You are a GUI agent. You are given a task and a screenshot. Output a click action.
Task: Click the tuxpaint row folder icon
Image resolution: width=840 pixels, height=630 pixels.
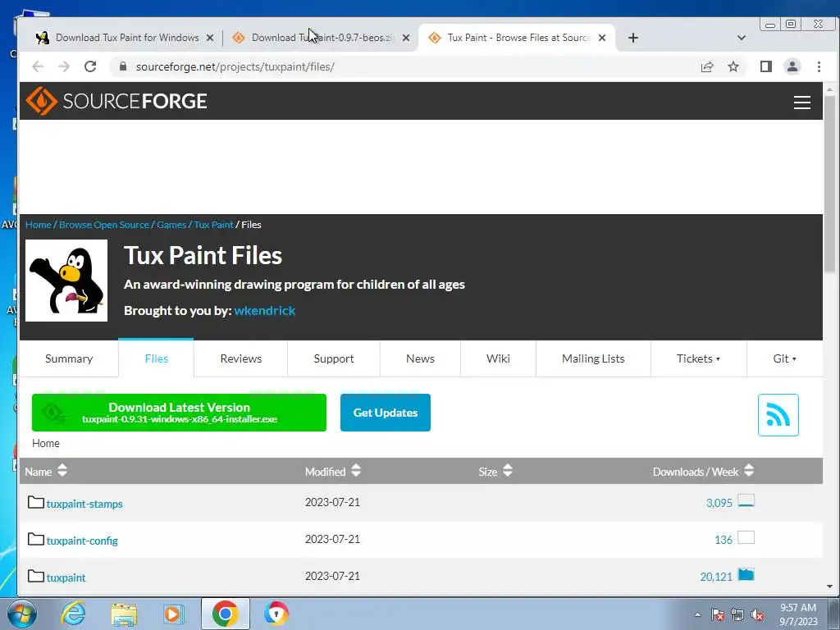[36, 576]
